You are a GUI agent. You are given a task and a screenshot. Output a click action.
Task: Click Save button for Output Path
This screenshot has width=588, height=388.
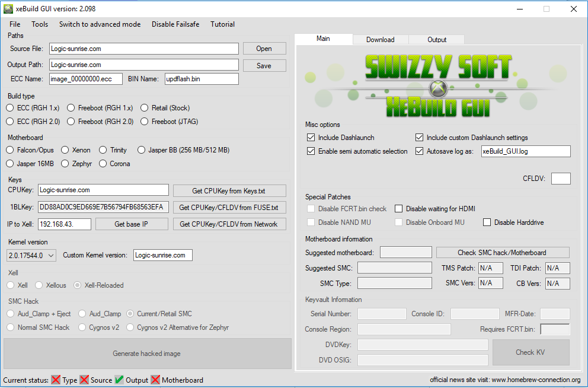point(264,66)
